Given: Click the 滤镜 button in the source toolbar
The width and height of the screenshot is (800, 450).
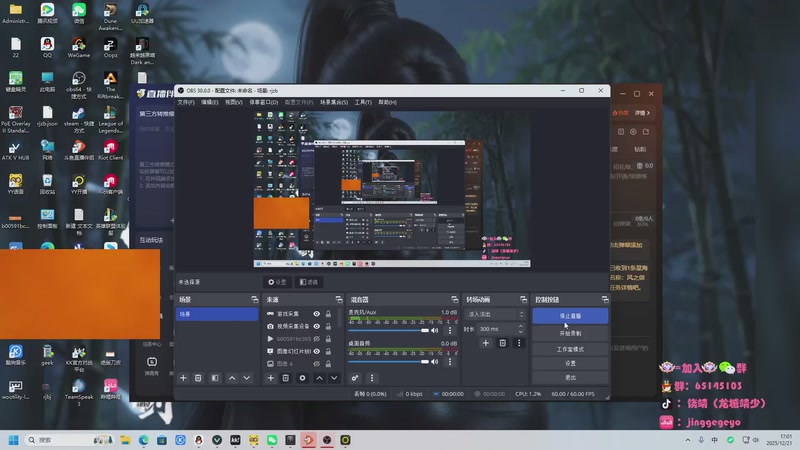Looking at the screenshot, I should point(309,282).
